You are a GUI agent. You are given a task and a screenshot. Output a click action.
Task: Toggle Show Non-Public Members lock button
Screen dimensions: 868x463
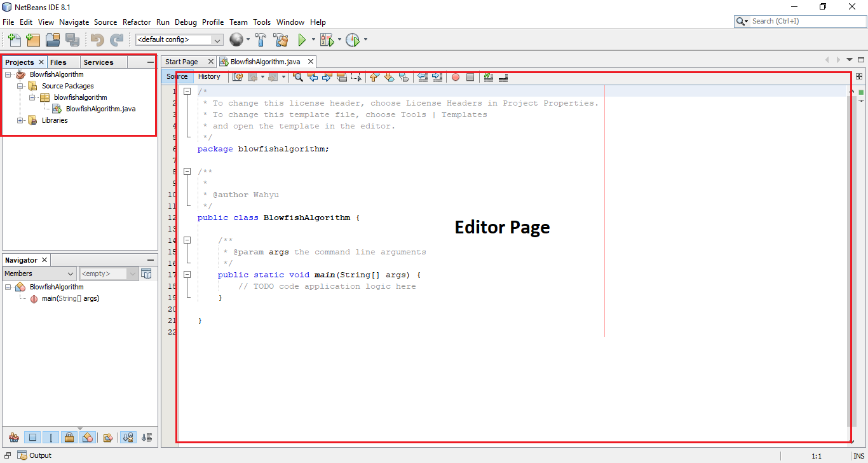pyautogui.click(x=70, y=437)
